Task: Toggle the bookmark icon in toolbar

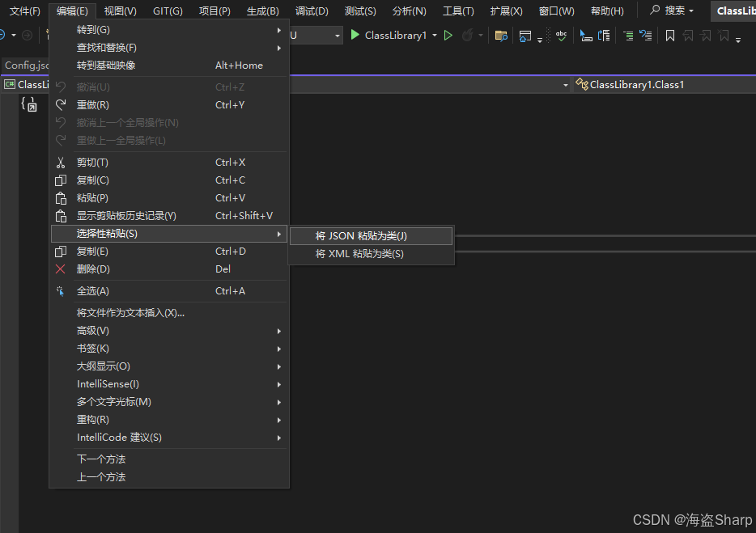Action: click(x=670, y=36)
